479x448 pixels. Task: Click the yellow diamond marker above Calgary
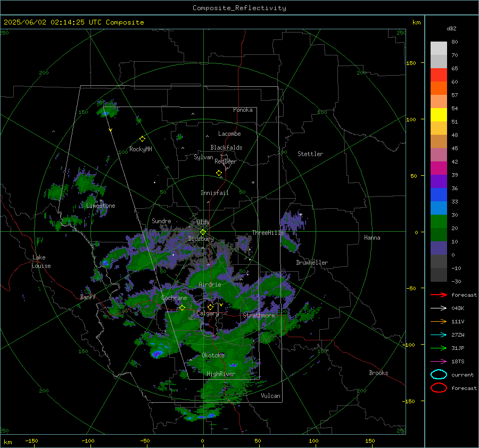pos(210,307)
